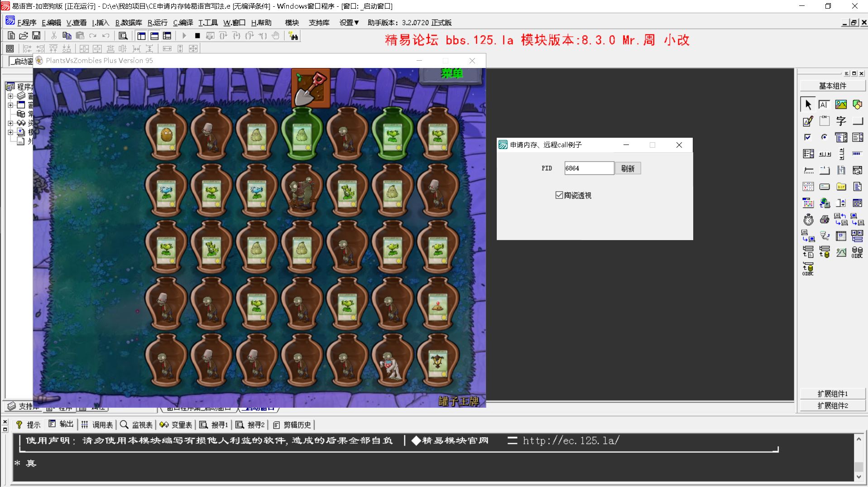
Task: Click into the PID input field
Action: [589, 168]
